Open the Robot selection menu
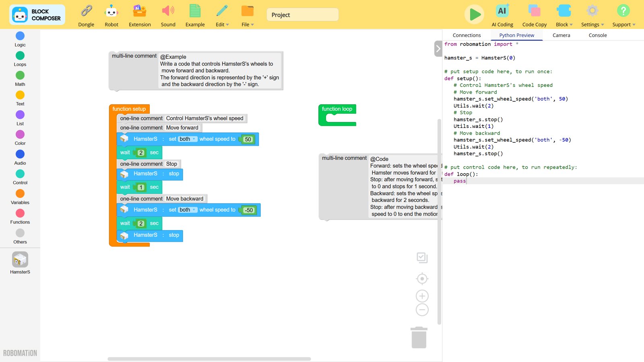Image resolution: width=644 pixels, height=362 pixels. [x=111, y=16]
